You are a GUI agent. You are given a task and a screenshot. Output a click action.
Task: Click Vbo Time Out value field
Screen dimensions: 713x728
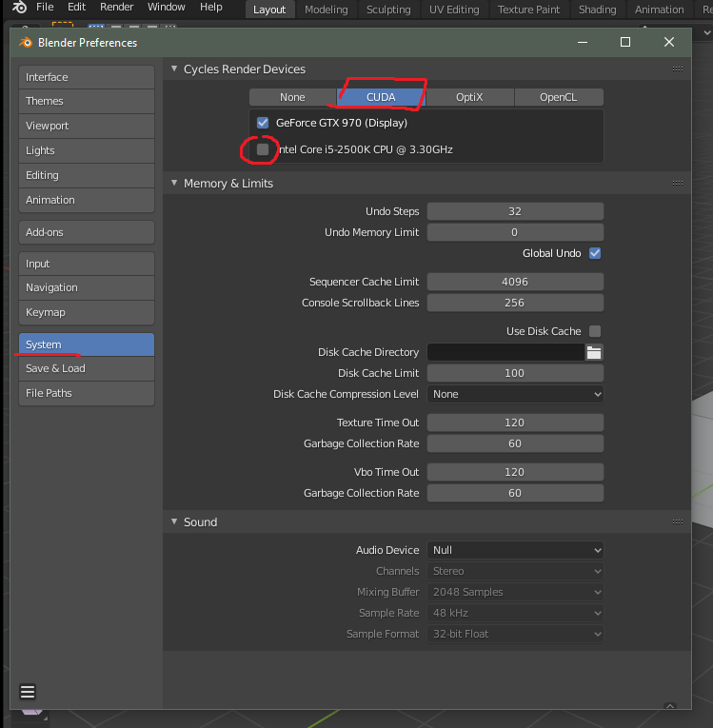[515, 472]
